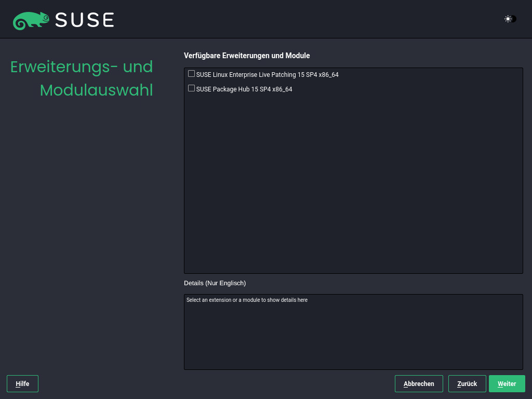This screenshot has height=399, width=532.
Task: Select SUSE Package Hub 15 SP4 x86_64 text
Action: (244, 89)
